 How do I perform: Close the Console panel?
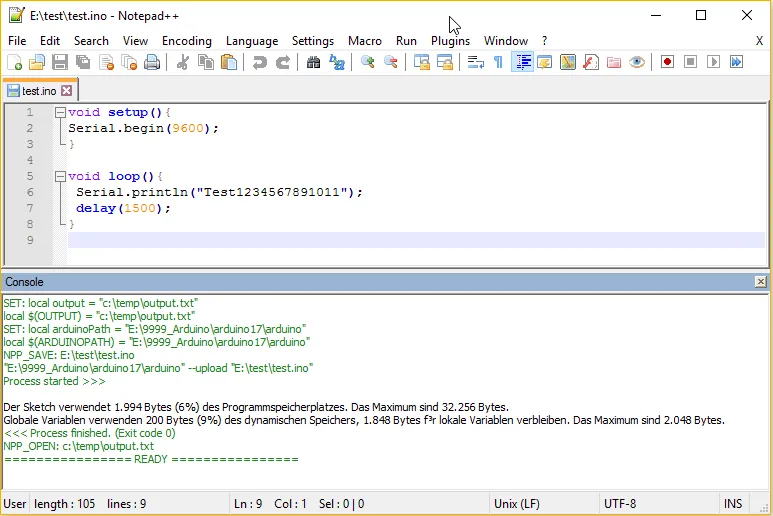tap(760, 282)
